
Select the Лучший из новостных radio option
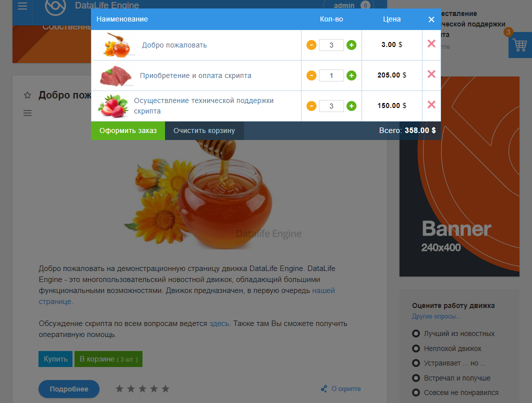point(416,333)
